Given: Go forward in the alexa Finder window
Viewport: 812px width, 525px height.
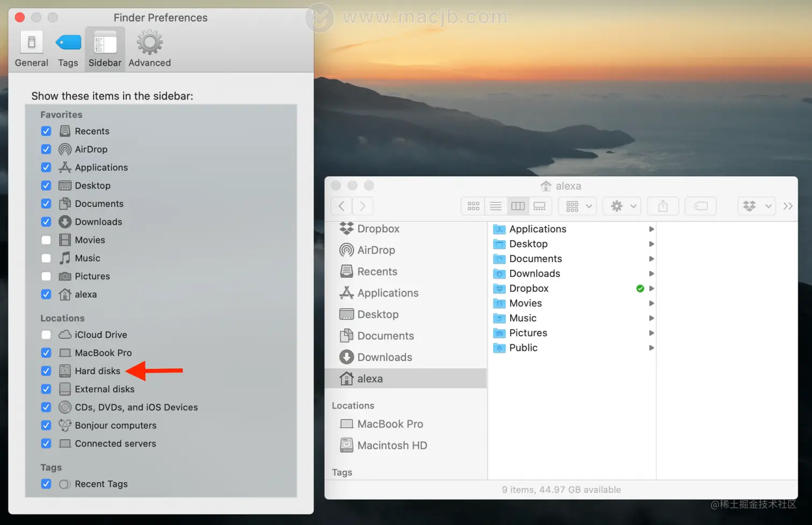Looking at the screenshot, I should pyautogui.click(x=363, y=206).
